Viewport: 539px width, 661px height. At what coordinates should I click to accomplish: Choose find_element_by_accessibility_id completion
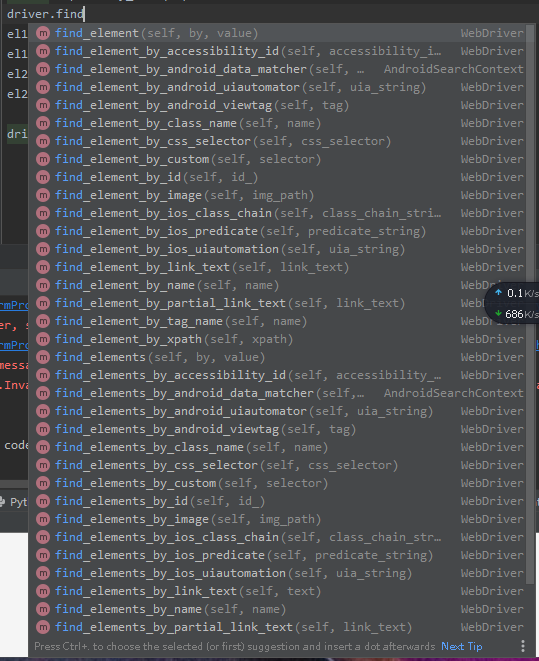click(x=277, y=51)
